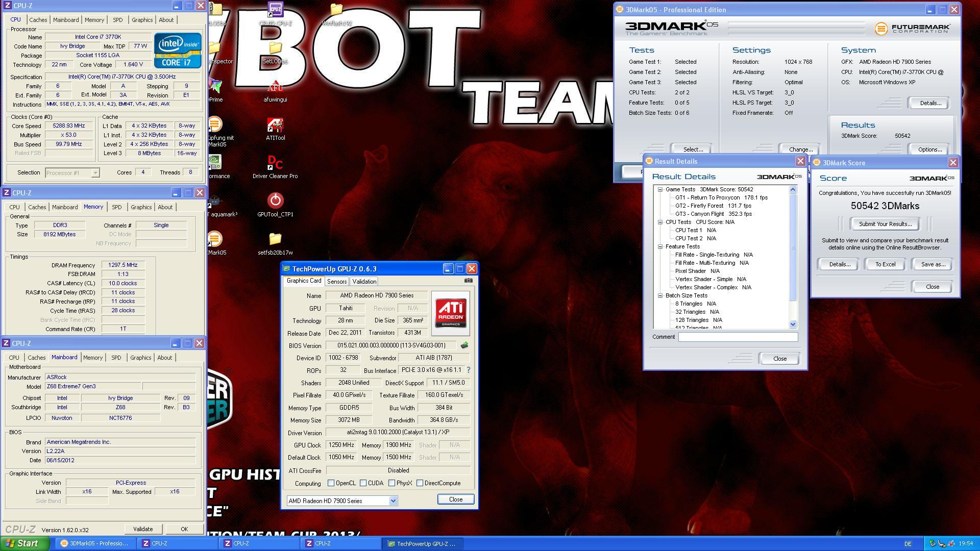Open the AMD Radeon HD 7900 Series dropdown
This screenshot has height=551, width=980.
point(342,501)
